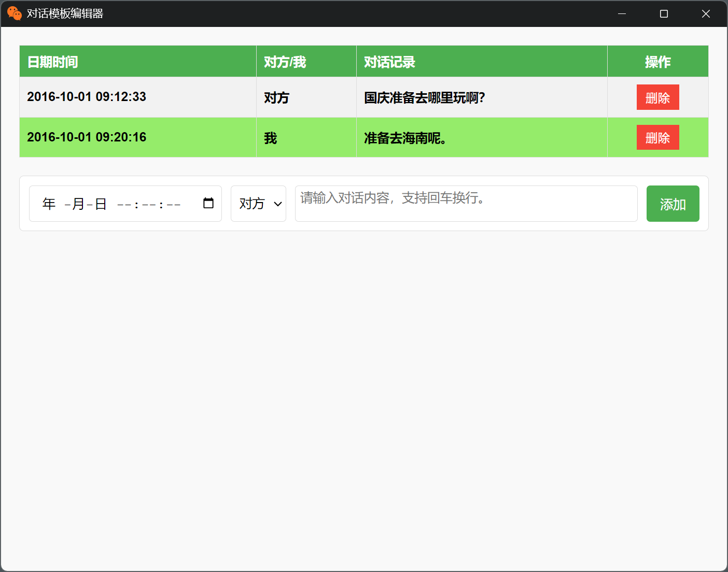Click the 年 year segment of date input
Viewport: 728px width, 572px height.
[x=49, y=204]
